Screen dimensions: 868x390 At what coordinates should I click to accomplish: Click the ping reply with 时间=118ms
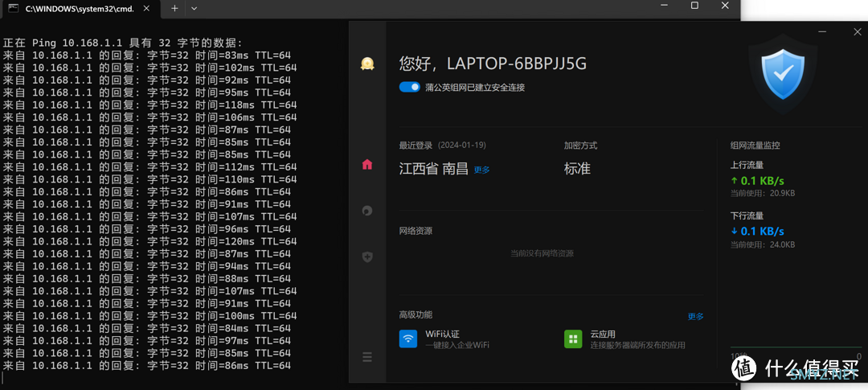tap(150, 105)
